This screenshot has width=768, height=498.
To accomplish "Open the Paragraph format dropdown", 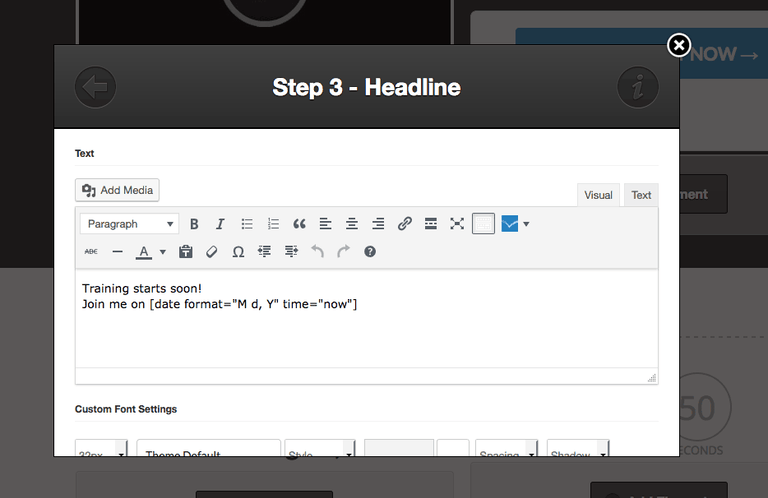I will pos(130,224).
